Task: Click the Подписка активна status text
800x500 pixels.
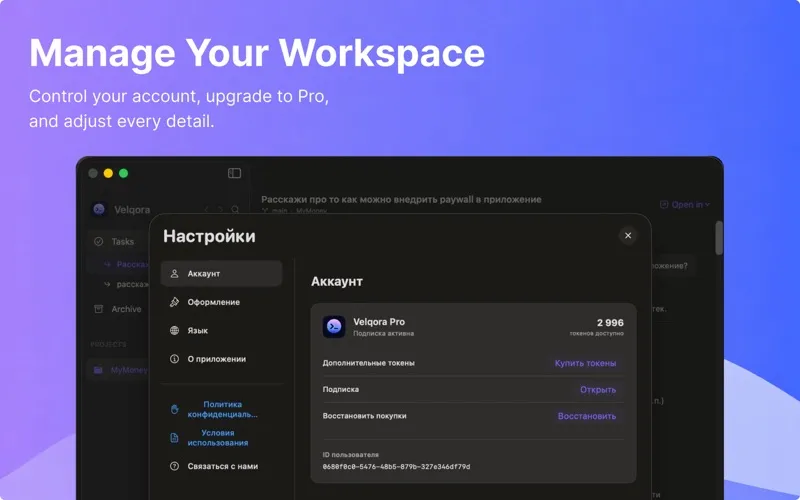Action: (x=384, y=334)
